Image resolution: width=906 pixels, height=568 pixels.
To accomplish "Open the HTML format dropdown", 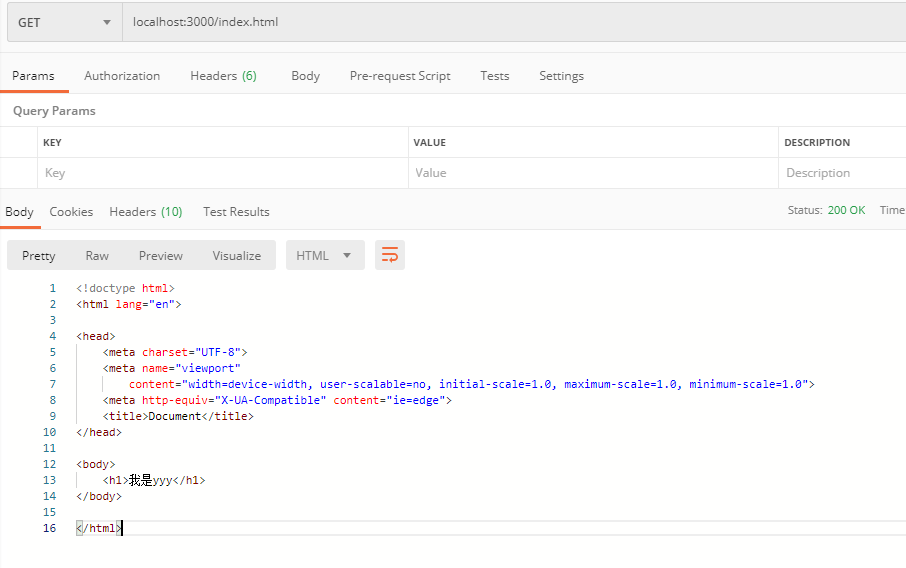I will click(325, 255).
